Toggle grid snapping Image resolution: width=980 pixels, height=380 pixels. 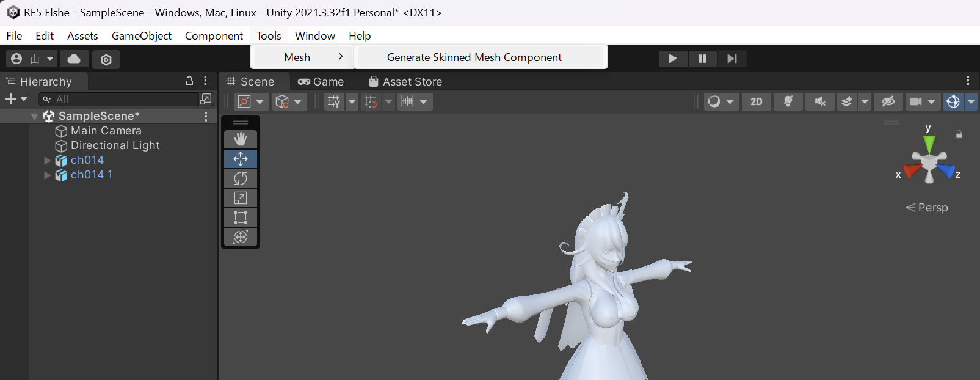(x=334, y=101)
